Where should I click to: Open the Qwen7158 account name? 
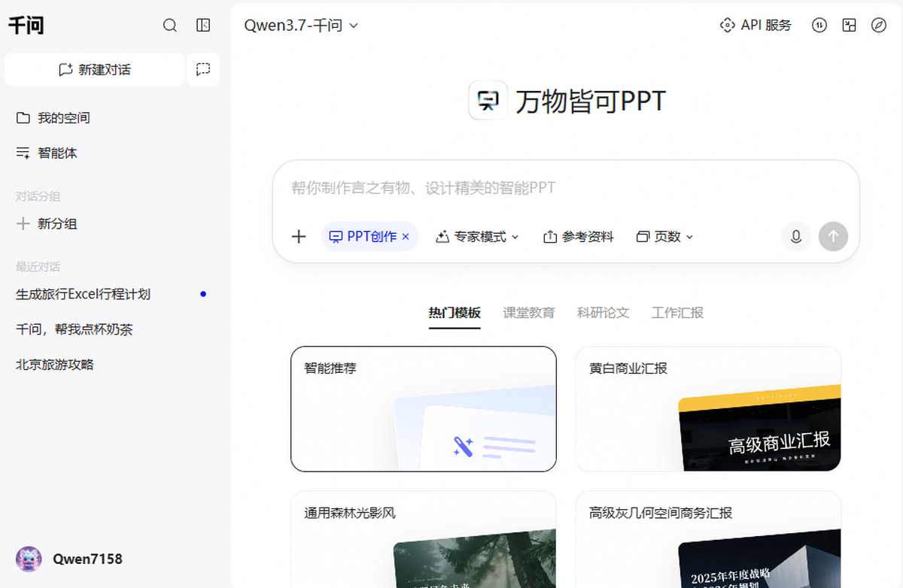pyautogui.click(x=87, y=559)
